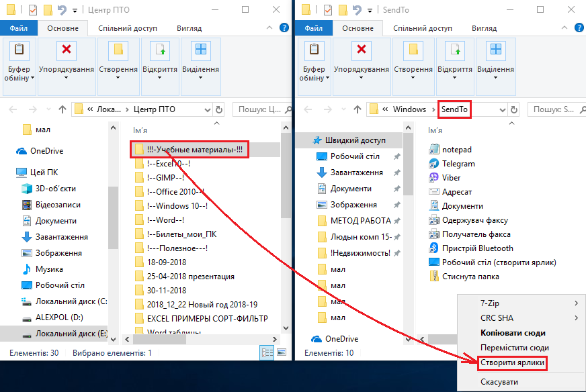Select Стиснута папка item

pos(470,277)
